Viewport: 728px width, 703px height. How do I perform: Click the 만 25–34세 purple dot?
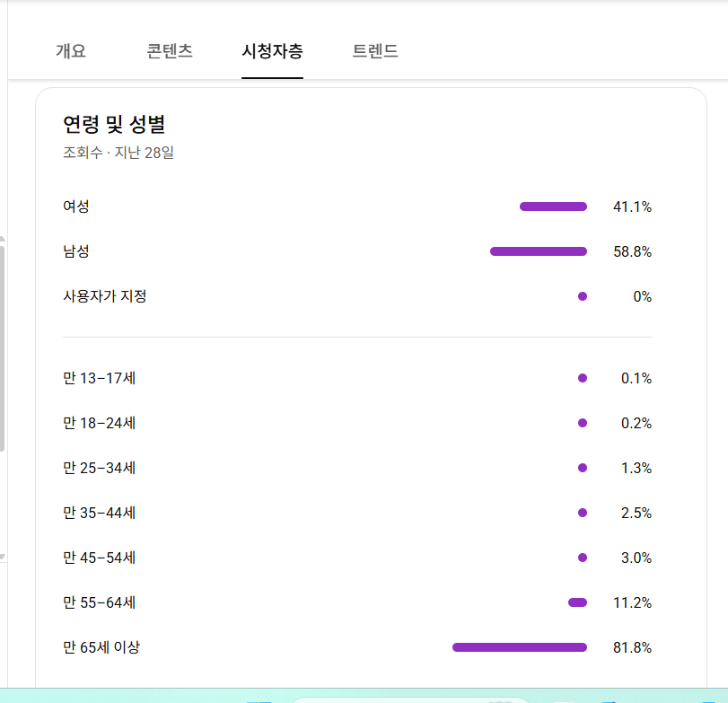click(583, 468)
